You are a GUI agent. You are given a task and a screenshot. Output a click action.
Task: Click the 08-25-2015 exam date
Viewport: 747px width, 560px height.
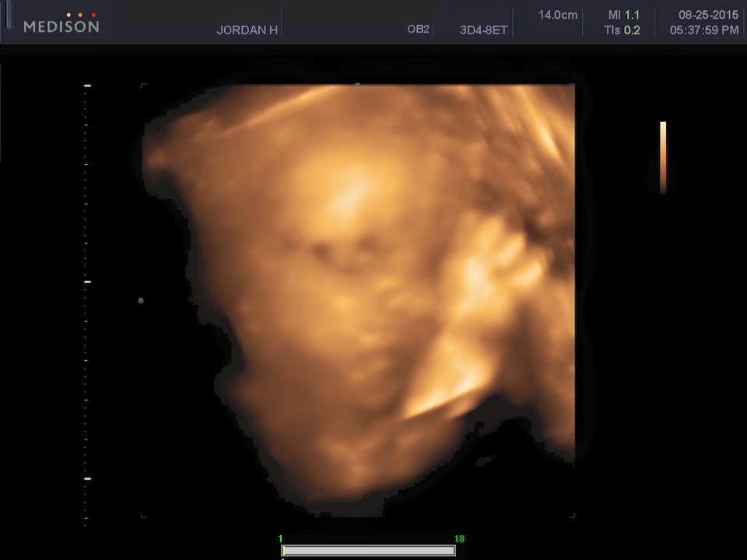point(707,15)
